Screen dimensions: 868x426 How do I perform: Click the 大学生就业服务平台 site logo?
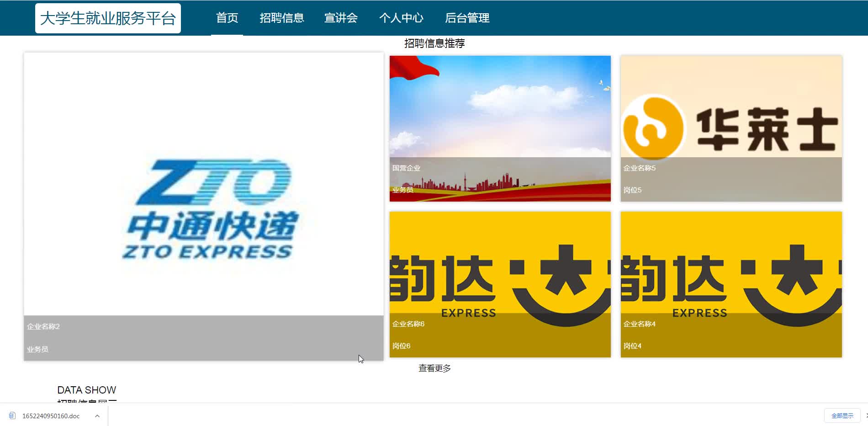coord(108,18)
